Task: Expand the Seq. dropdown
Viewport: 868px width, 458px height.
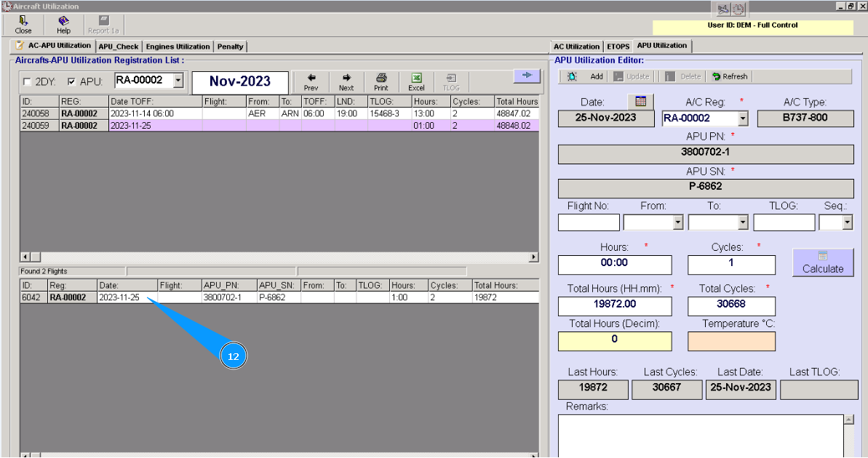Action: click(x=847, y=223)
